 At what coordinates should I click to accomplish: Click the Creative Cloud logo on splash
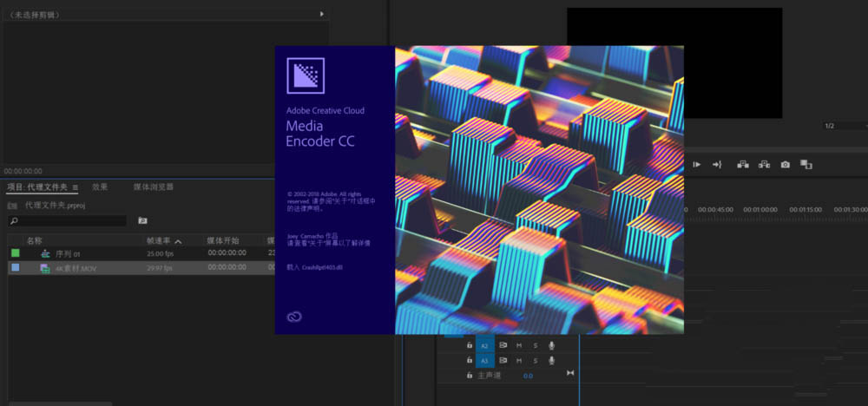pyautogui.click(x=294, y=317)
